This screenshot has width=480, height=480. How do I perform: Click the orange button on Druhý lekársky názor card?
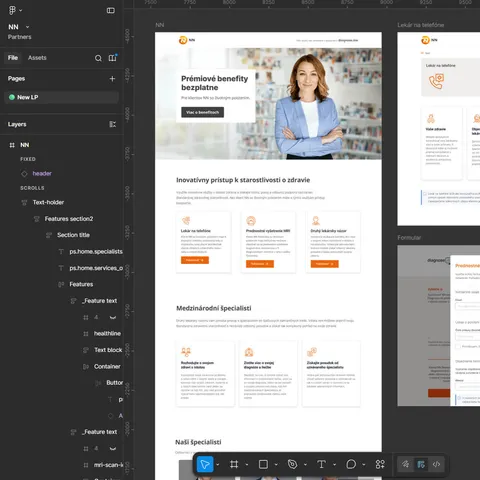(x=325, y=264)
